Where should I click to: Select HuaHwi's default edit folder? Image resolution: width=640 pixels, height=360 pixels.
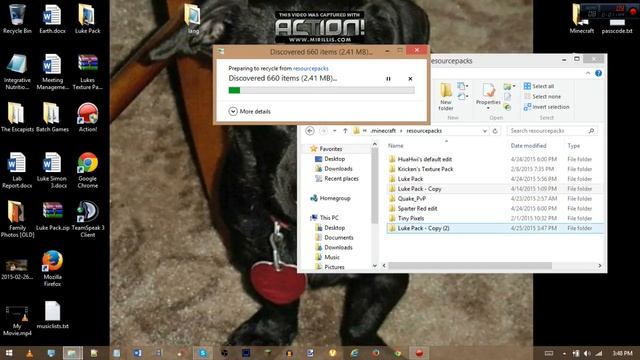tap(494, 159)
